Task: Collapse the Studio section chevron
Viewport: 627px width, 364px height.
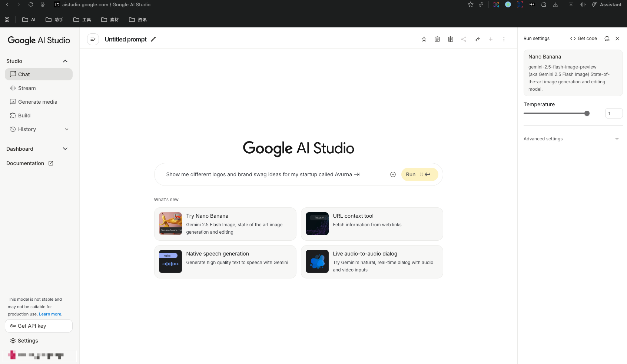Action: (65, 61)
